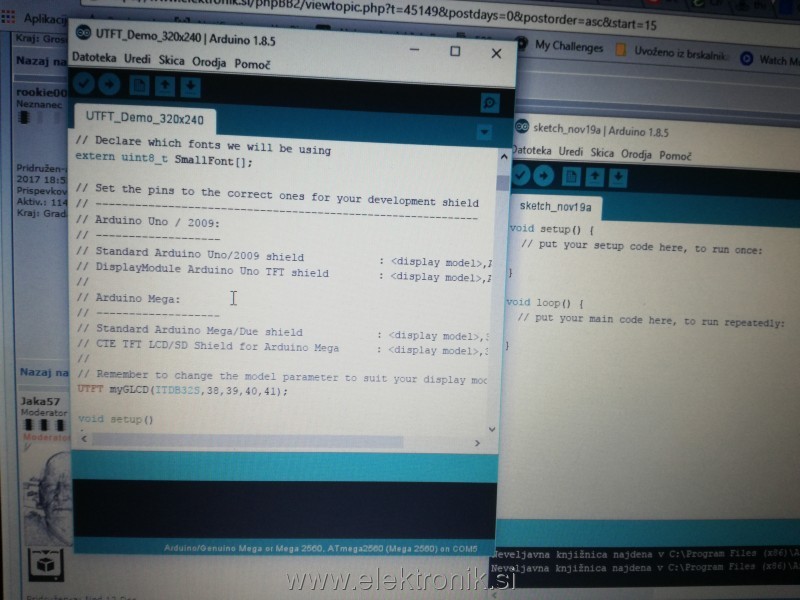Open Pomoč menu in sketch_nov19a window
This screenshot has width=800, height=600.
[675, 156]
